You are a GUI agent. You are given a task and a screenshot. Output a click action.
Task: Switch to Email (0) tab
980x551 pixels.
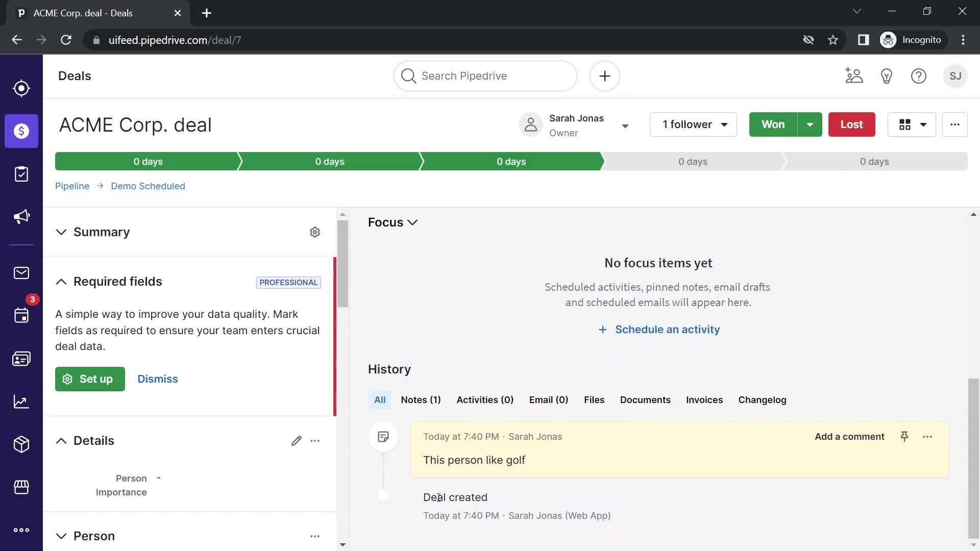549,400
